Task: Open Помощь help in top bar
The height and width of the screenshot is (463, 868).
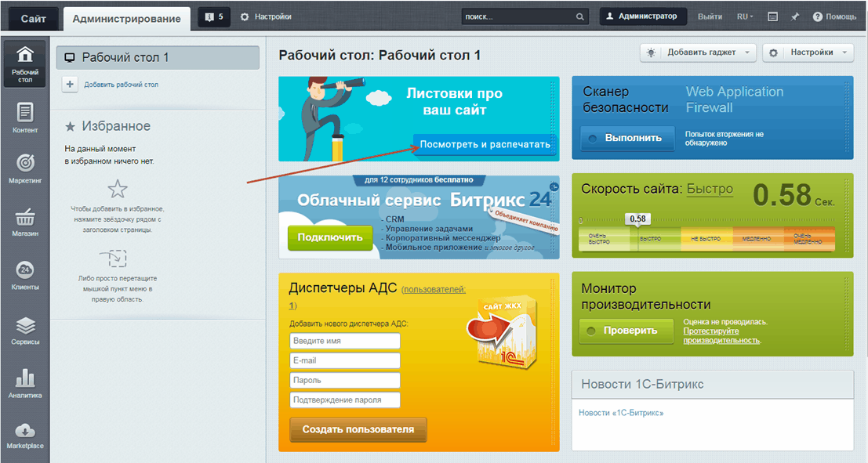Action: pos(834,17)
